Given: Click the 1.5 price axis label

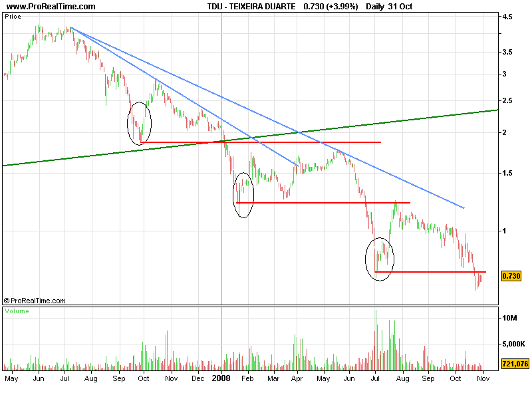Looking at the screenshot, I should [x=507, y=174].
